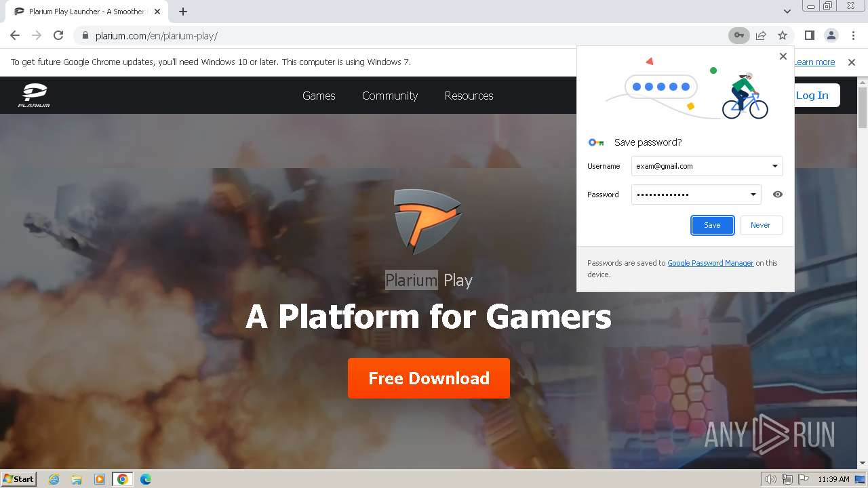Image resolution: width=868 pixels, height=488 pixels.
Task: Open the Chrome profile menu
Action: [x=831, y=35]
